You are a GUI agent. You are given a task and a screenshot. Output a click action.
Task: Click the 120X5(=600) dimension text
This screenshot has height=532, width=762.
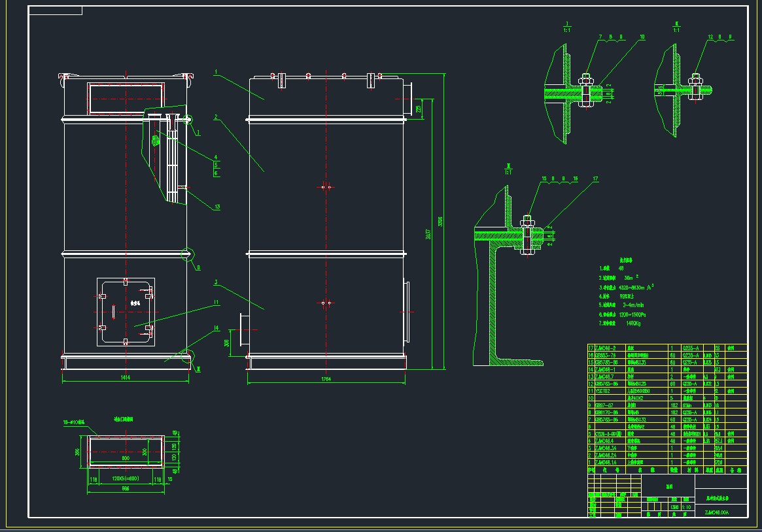(x=126, y=478)
